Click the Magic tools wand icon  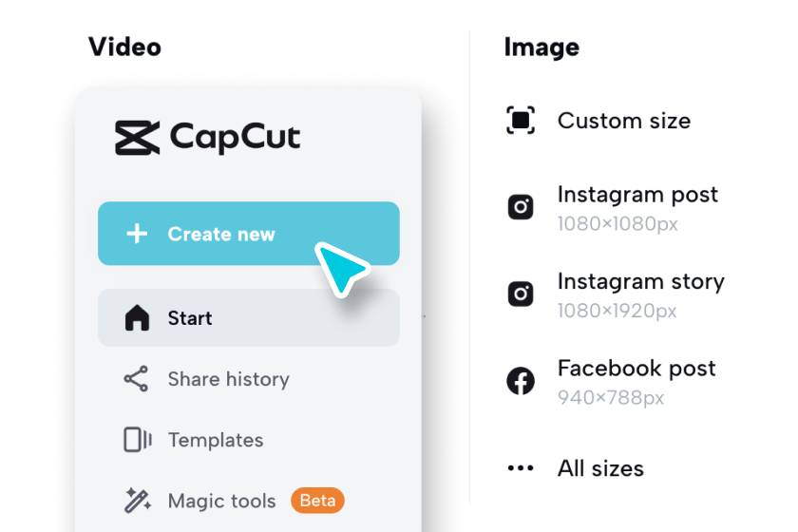click(x=137, y=501)
